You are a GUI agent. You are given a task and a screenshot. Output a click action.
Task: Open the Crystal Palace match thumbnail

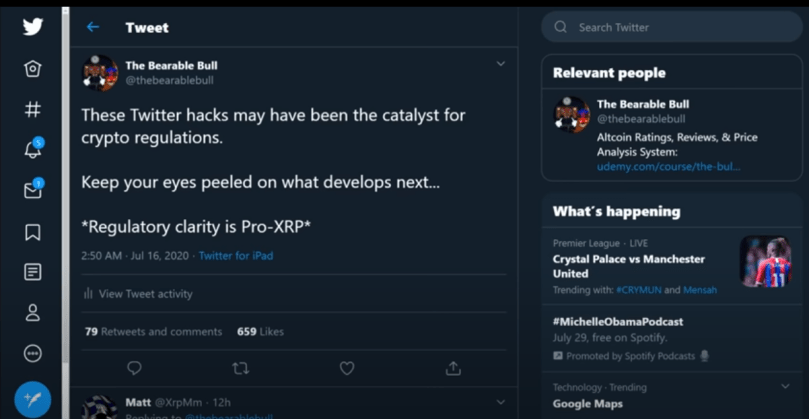tap(765, 261)
